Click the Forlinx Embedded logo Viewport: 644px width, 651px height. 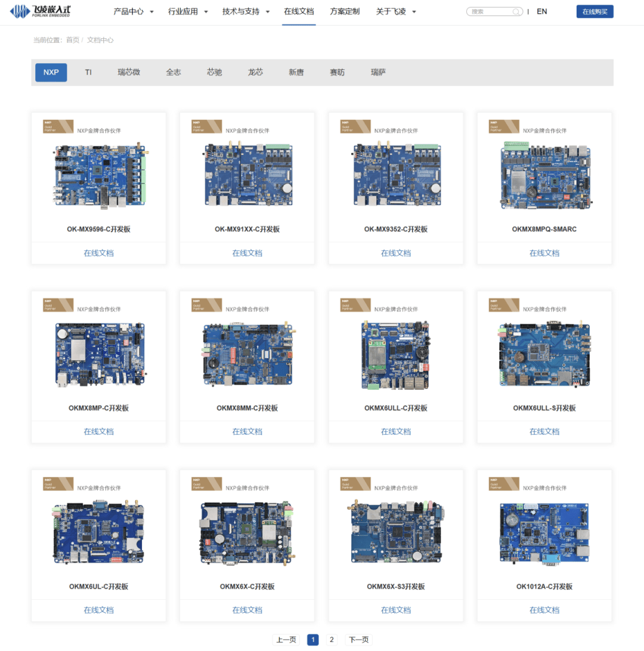coord(41,11)
